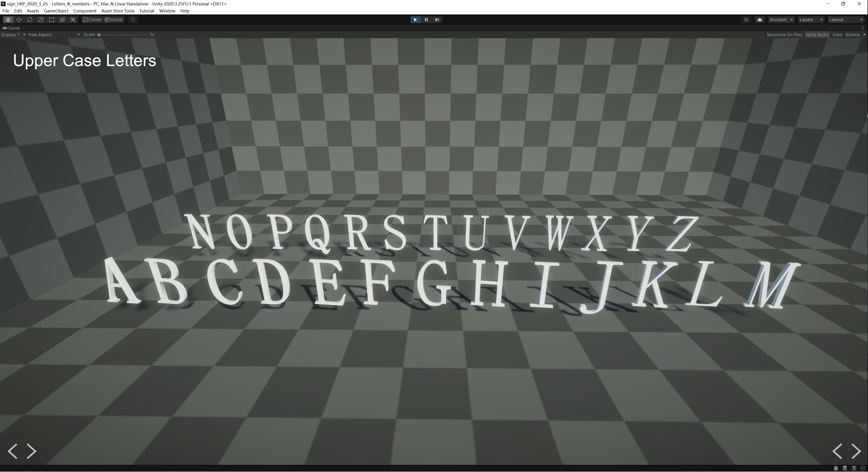868x472 pixels.
Task: Toggle Mute Audio
Action: pos(817,35)
